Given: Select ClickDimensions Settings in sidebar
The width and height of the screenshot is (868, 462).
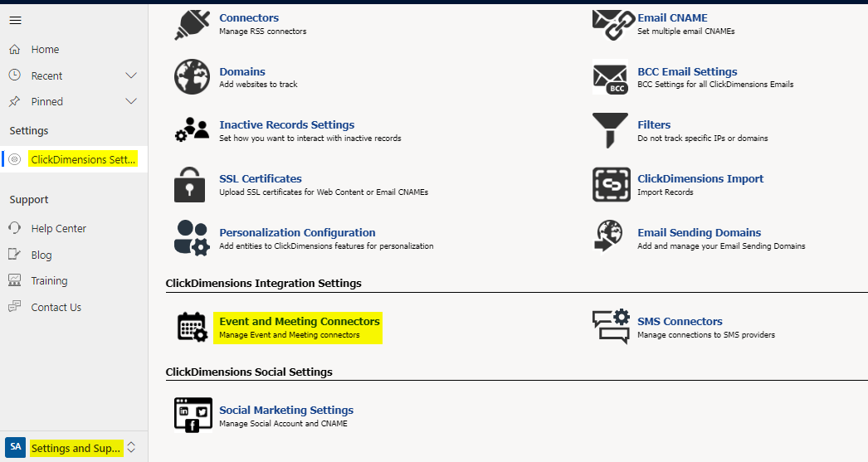Looking at the screenshot, I should pos(83,159).
